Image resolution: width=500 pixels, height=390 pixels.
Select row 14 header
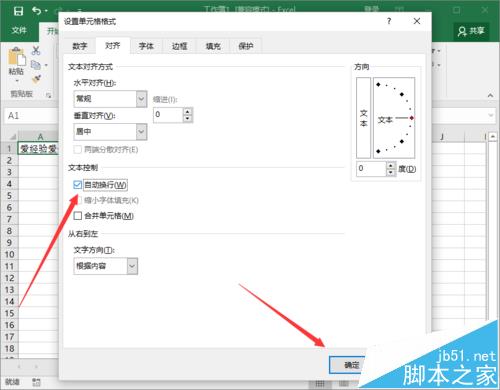[x=9, y=302]
